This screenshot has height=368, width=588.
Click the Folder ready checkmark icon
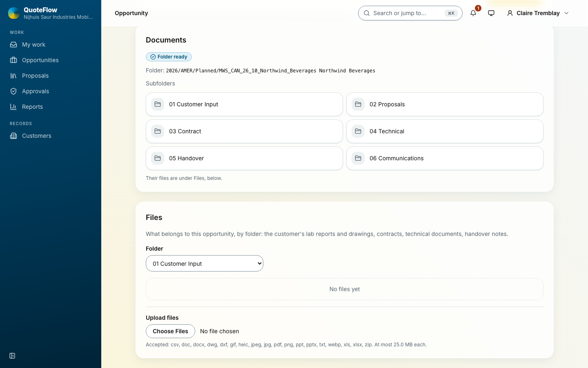(x=153, y=57)
